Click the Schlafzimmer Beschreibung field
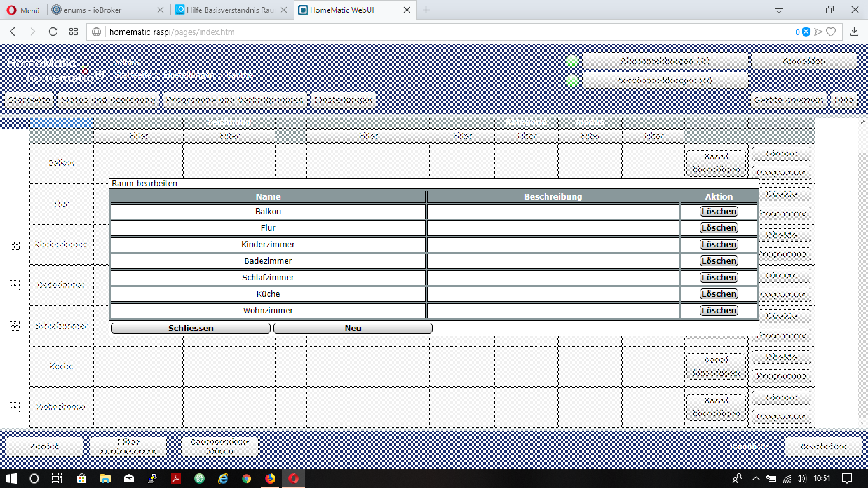This screenshot has width=868, height=488. pos(553,278)
